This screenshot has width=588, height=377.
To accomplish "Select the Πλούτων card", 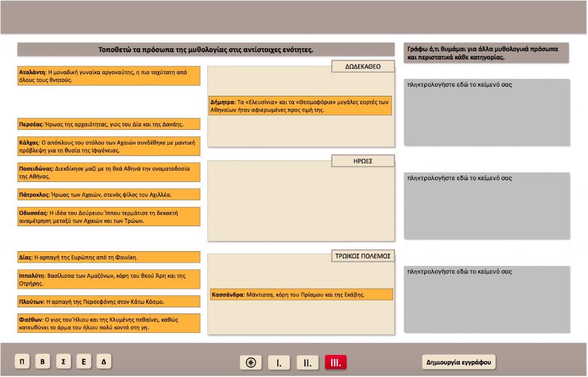I will (109, 302).
